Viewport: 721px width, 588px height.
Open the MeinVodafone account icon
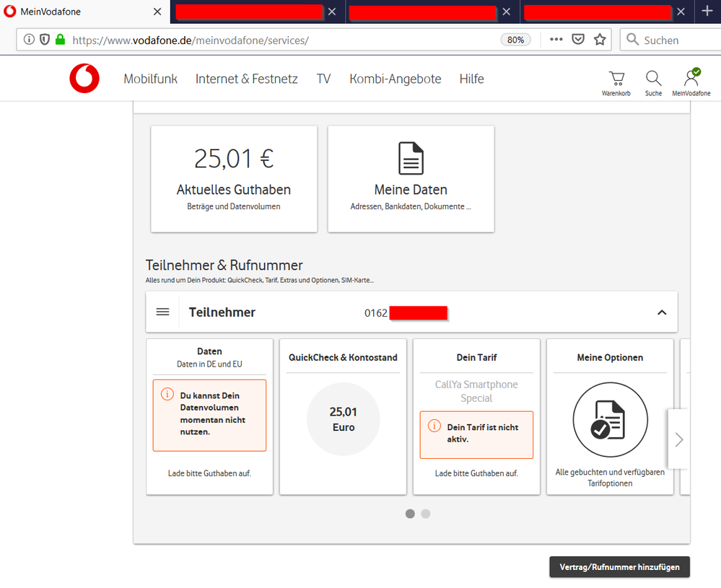[691, 78]
